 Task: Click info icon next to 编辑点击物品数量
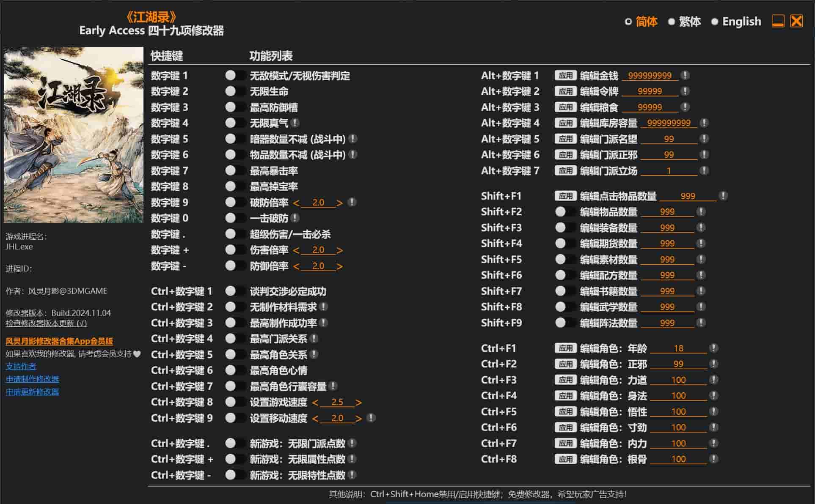pyautogui.click(x=723, y=196)
